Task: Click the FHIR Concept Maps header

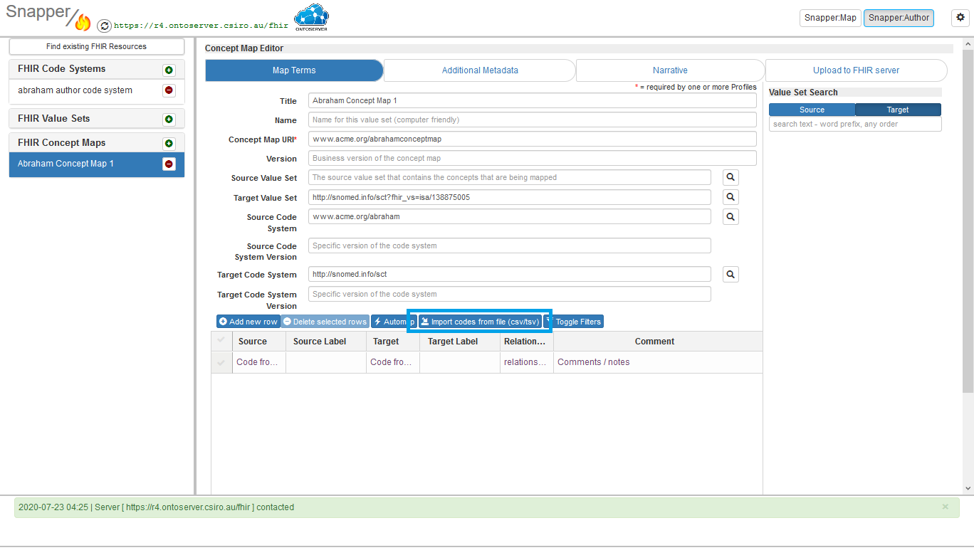Action: point(61,143)
